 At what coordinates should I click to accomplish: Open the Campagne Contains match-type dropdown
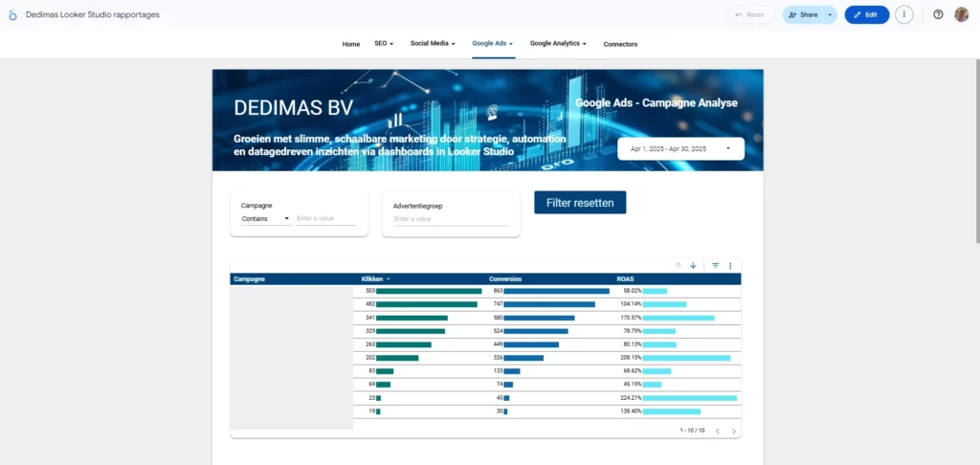pyautogui.click(x=266, y=219)
